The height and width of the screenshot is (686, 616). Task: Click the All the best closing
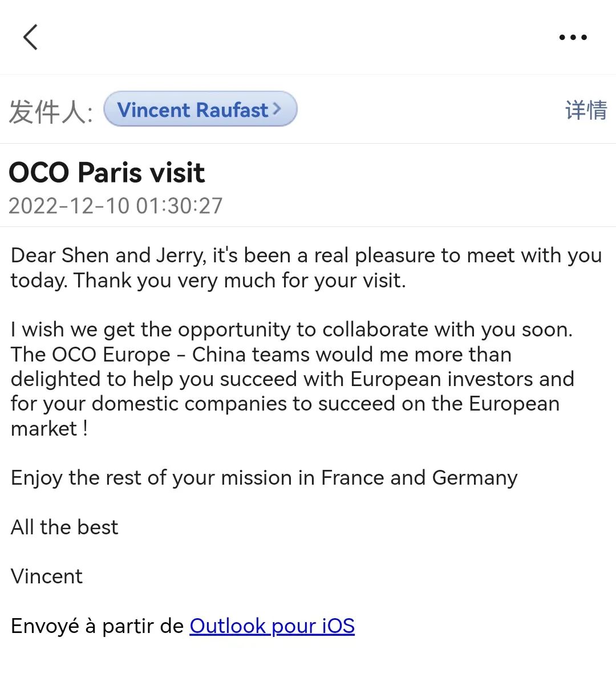[x=64, y=527]
